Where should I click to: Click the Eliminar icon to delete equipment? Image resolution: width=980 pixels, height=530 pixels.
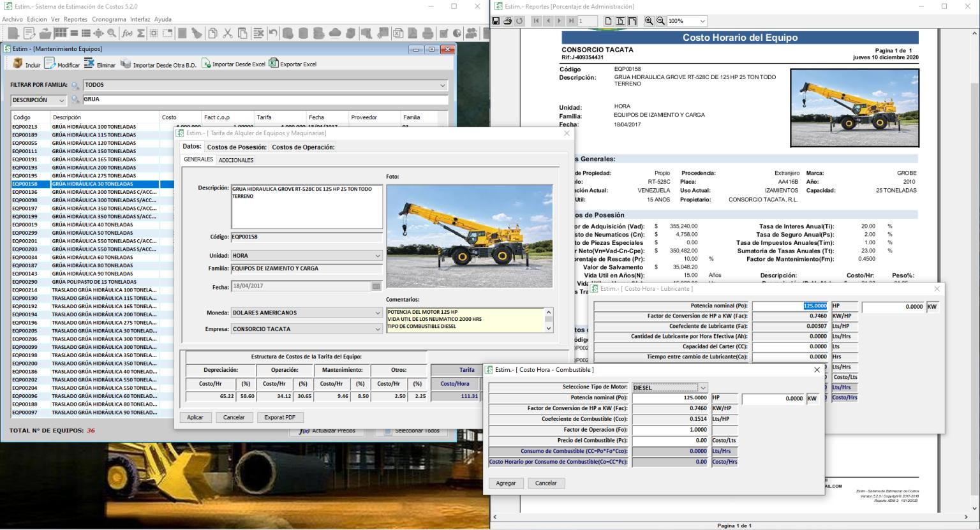tap(91, 63)
